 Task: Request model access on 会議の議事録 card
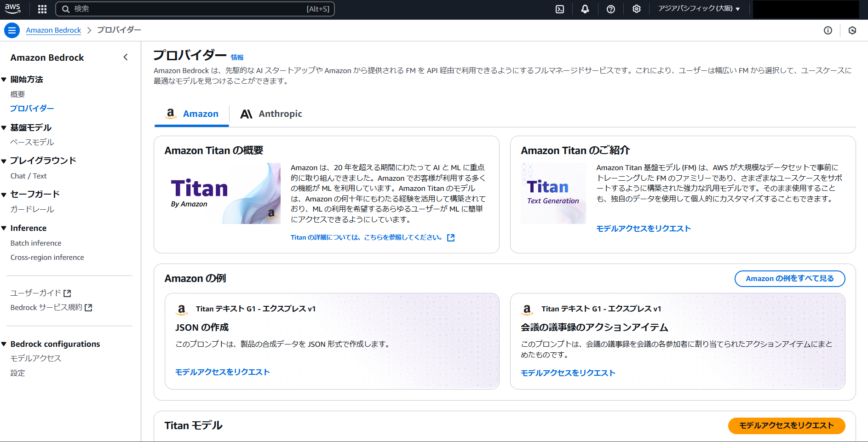pyautogui.click(x=568, y=373)
